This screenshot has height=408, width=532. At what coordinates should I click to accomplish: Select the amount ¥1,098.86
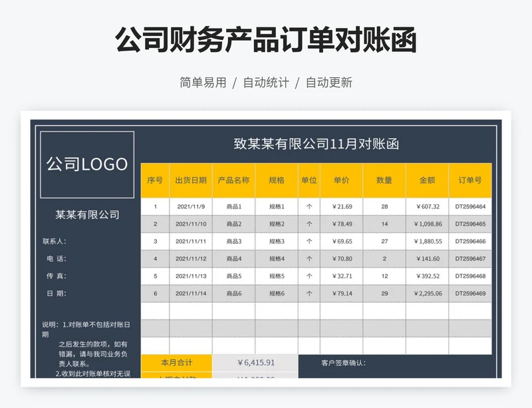coord(427,224)
